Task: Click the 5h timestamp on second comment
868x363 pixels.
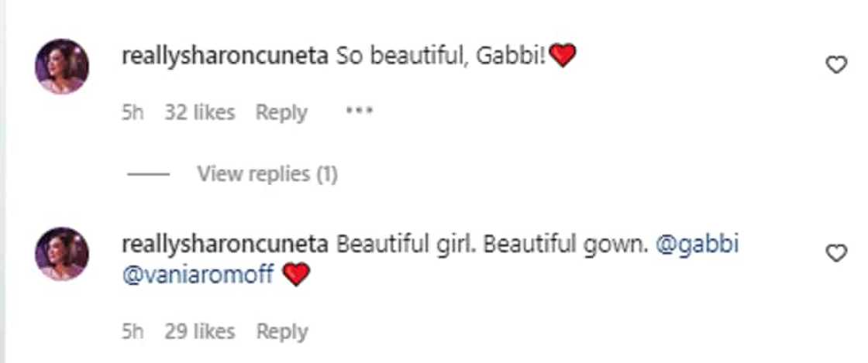Action: [132, 332]
